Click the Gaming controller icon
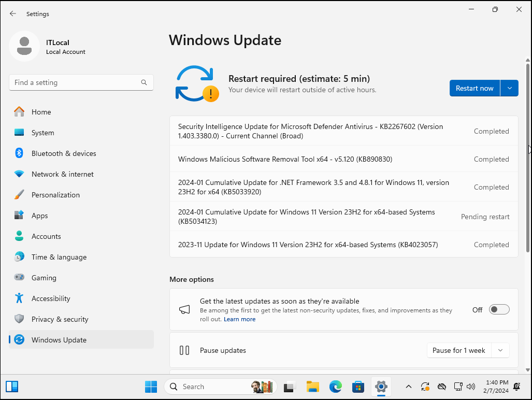This screenshot has height=400, width=532. coord(19,277)
